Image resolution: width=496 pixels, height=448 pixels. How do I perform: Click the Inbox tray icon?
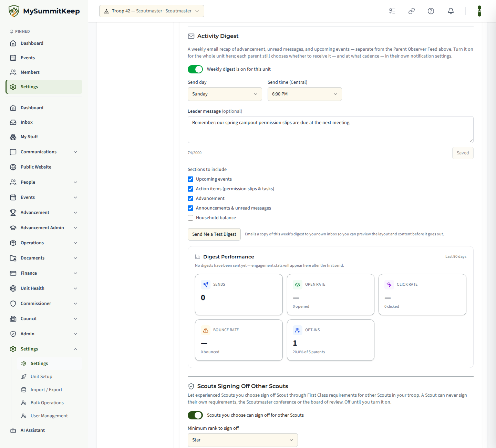point(13,122)
